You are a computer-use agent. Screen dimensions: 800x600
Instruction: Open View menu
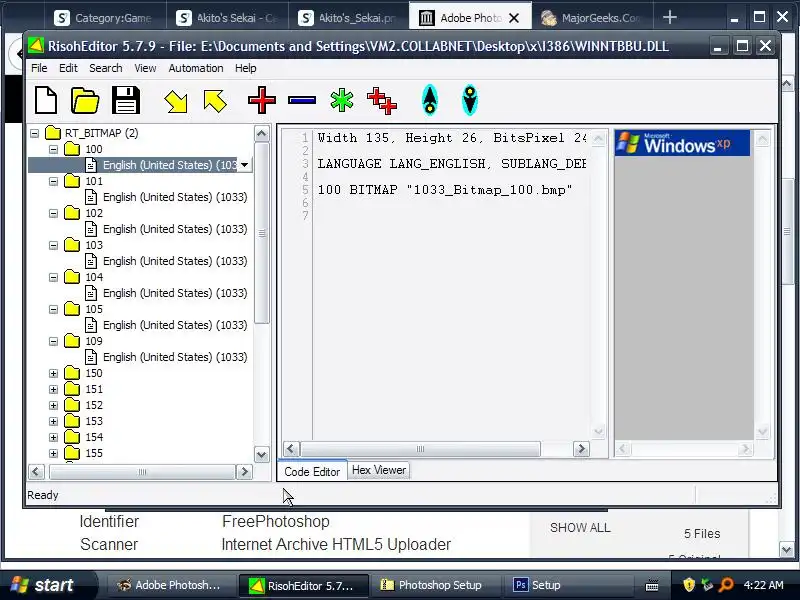(145, 68)
